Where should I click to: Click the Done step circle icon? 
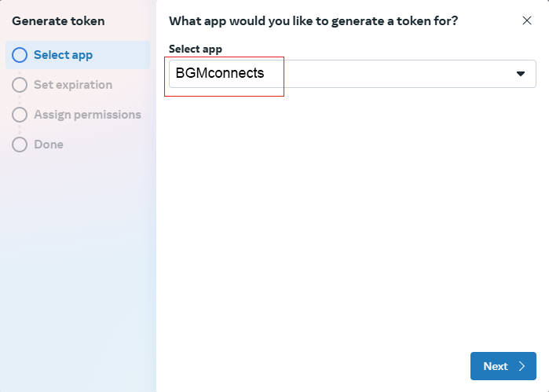click(20, 145)
